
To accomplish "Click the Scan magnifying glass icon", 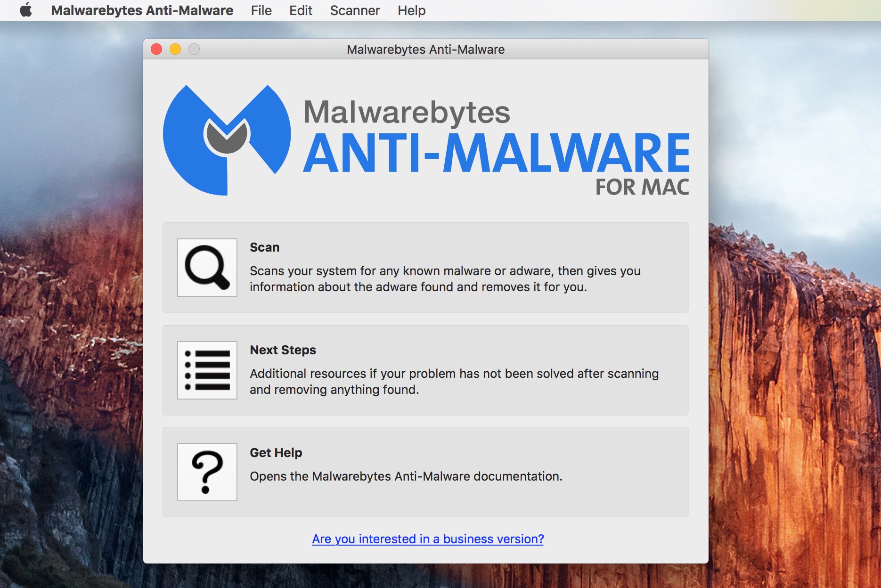I will tap(207, 268).
